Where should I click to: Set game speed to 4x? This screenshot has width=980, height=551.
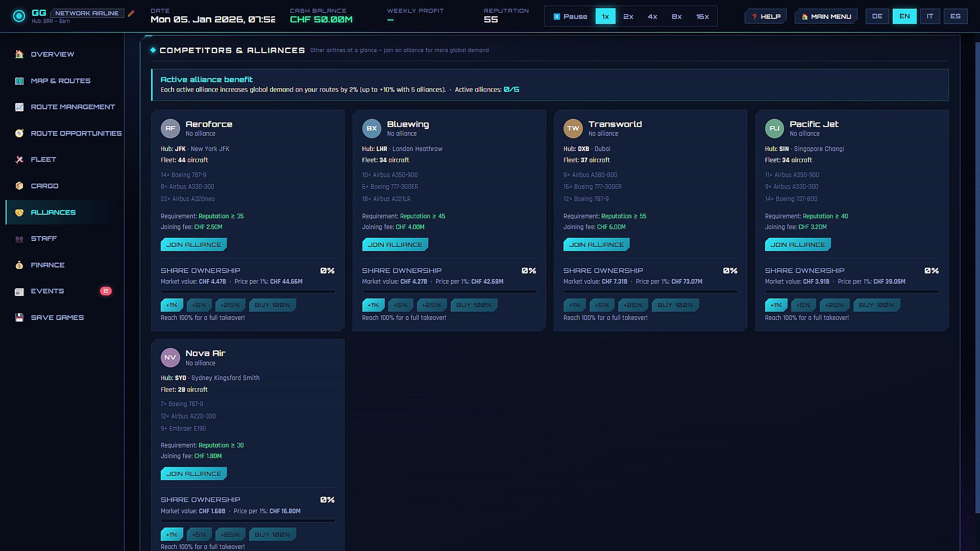coord(652,16)
